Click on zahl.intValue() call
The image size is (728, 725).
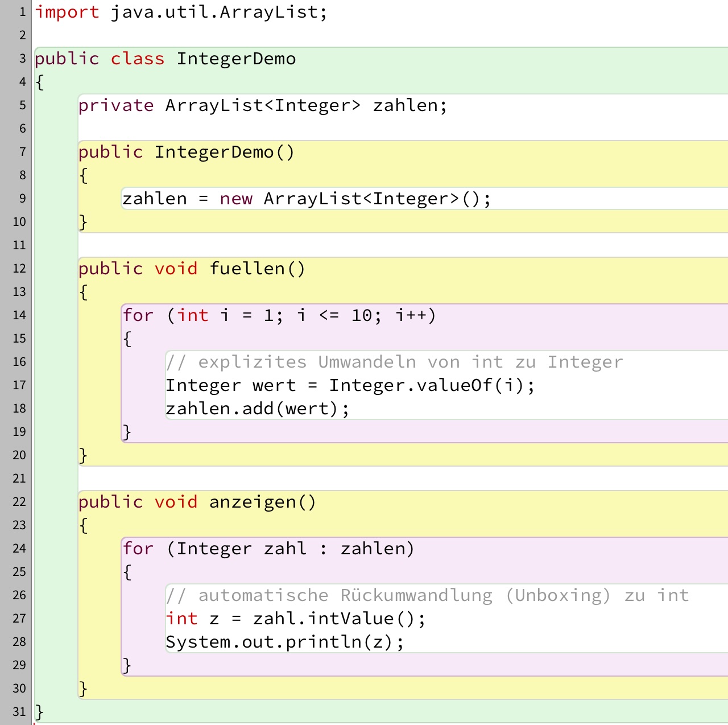(x=338, y=619)
